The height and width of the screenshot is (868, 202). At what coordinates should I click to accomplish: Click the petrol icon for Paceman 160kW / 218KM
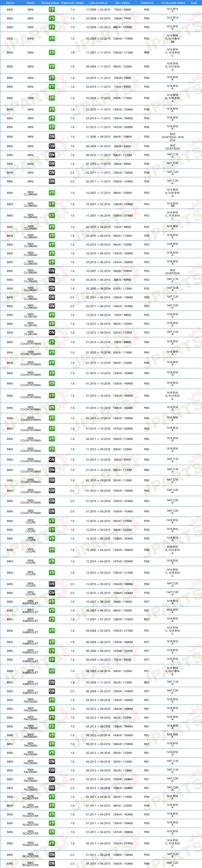52,744
